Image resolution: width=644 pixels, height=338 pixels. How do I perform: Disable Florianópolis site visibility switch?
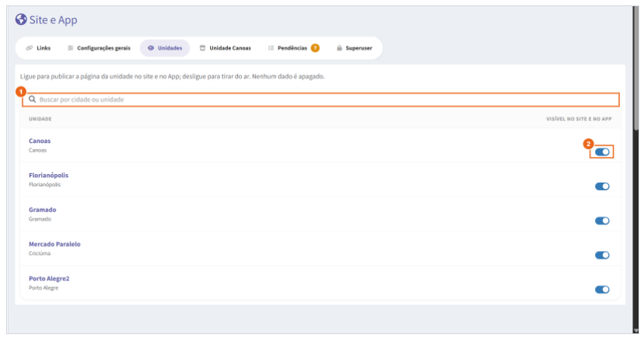click(x=602, y=186)
